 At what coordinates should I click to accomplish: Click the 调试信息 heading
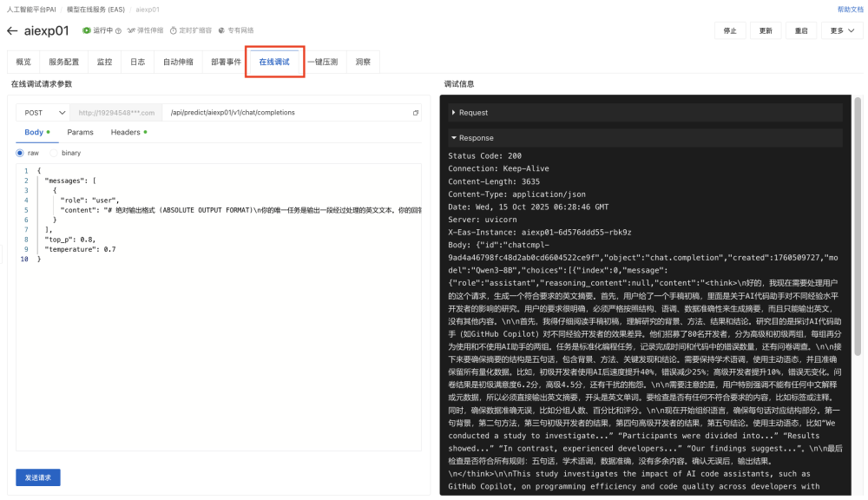[459, 84]
